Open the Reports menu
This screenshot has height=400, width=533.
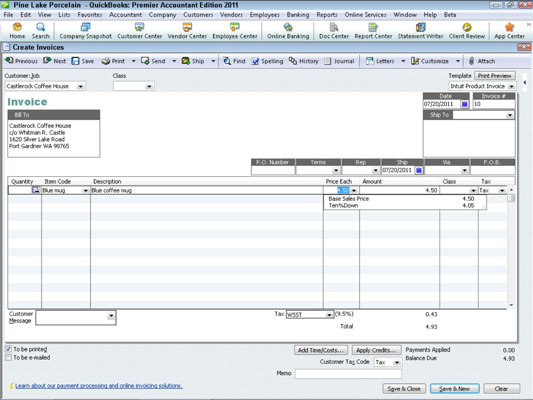coord(327,15)
